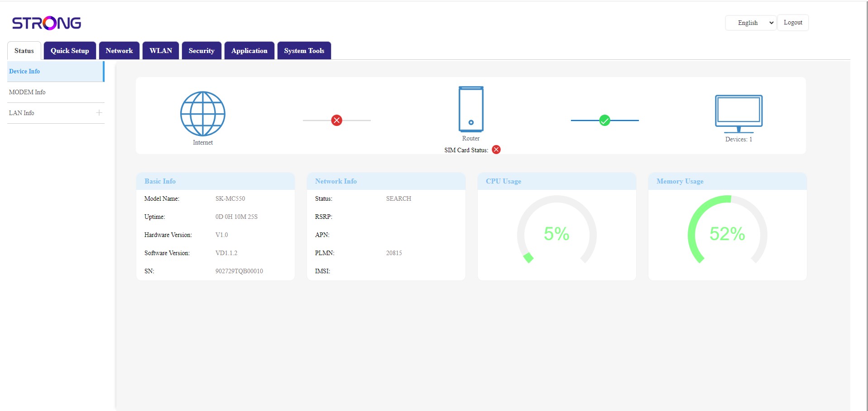This screenshot has width=868, height=411.
Task: Click the red Internet connection error icon
Action: click(336, 120)
